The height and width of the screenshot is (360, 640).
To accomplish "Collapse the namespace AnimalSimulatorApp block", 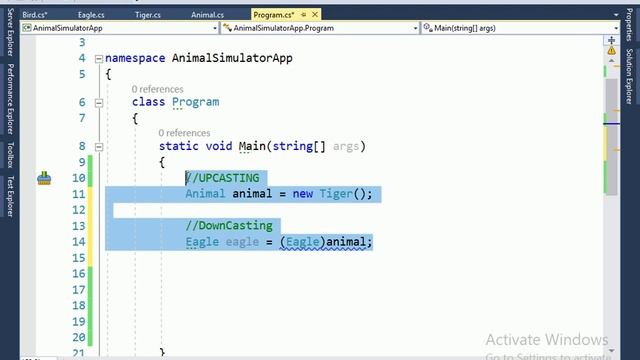I will coord(98,59).
